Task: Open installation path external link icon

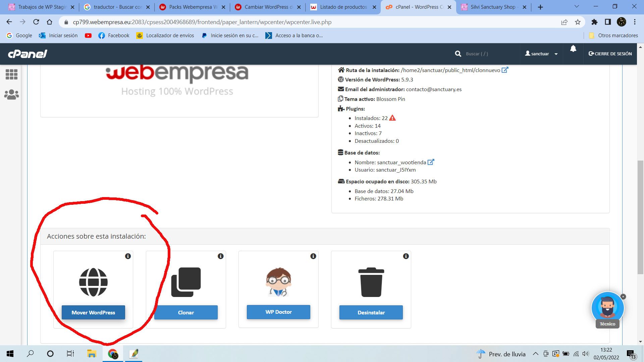Action: click(505, 70)
